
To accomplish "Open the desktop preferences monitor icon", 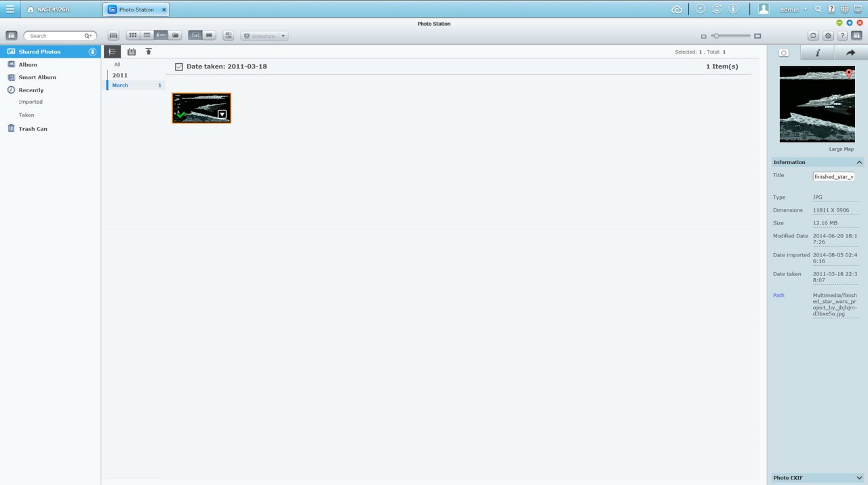I will [x=858, y=9].
